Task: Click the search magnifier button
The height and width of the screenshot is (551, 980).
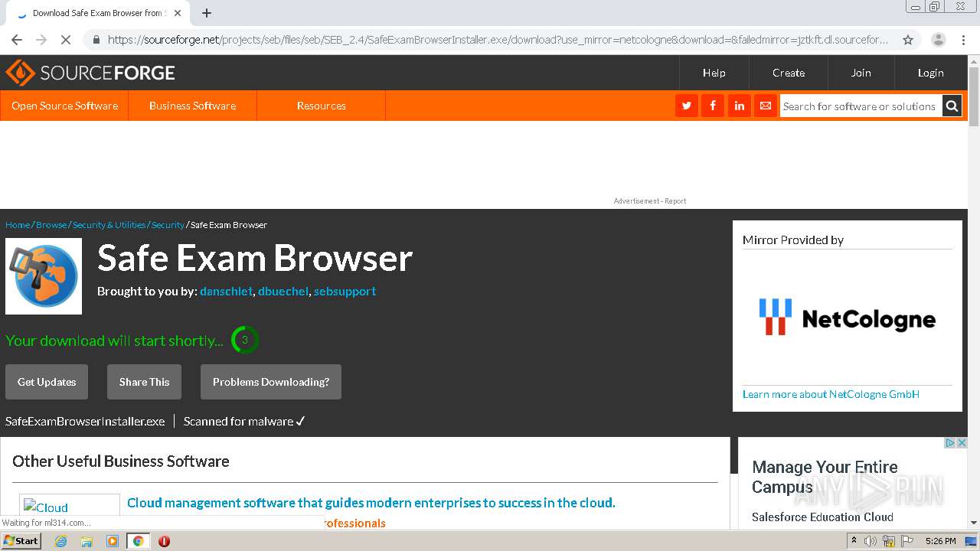Action: [x=952, y=106]
